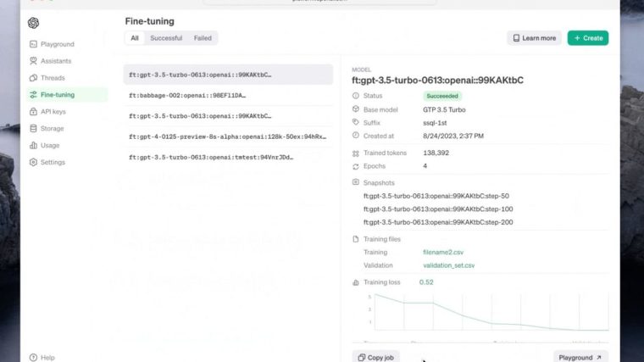Click the Snapshots icon

pyautogui.click(x=356, y=182)
